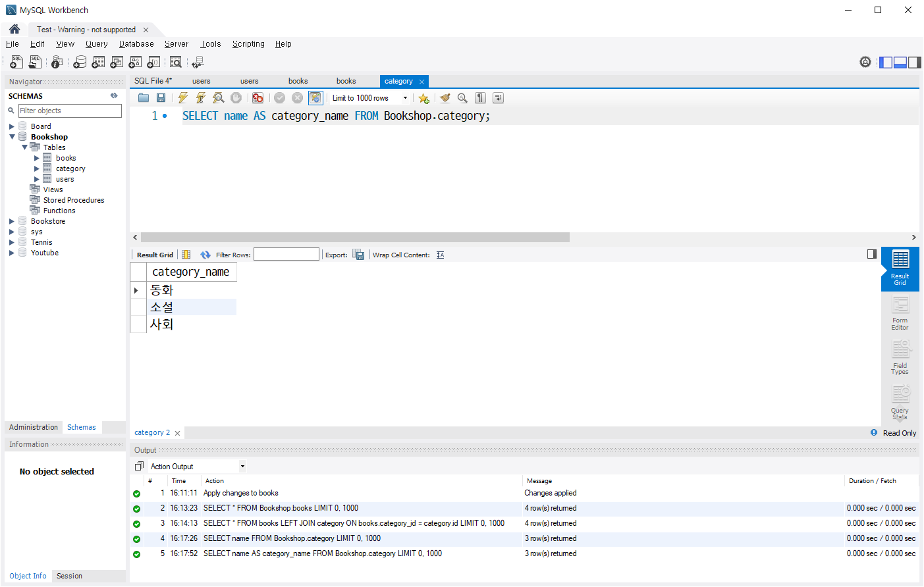Open Workbench preferences gear icon
Screen dimensions: 924x587
[865, 62]
